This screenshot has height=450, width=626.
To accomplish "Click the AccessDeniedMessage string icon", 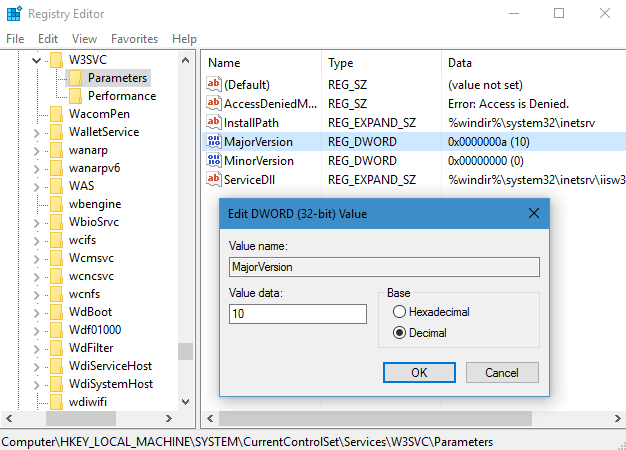I will tap(214, 104).
